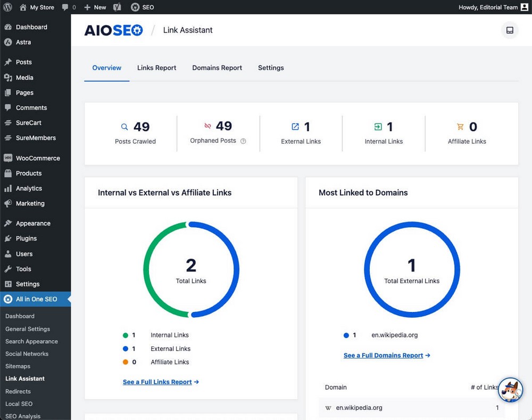Click the blue External Links legend dot
532x420 pixels.
[x=125, y=349]
